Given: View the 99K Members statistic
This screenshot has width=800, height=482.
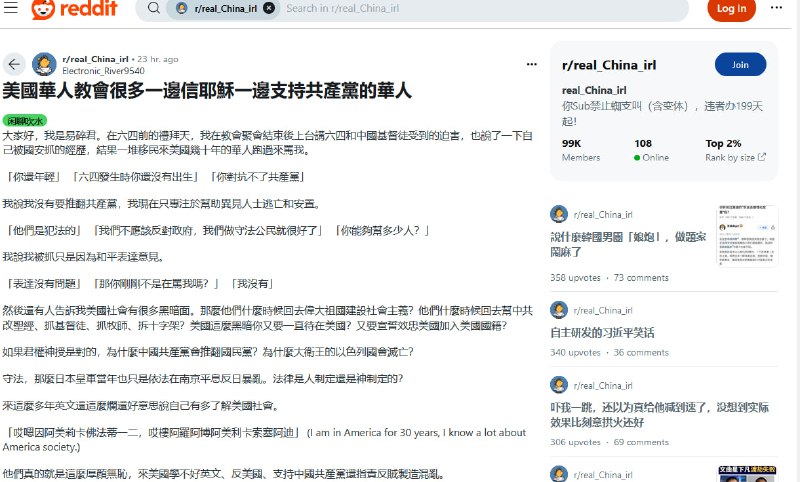Looking at the screenshot, I should tap(581, 150).
